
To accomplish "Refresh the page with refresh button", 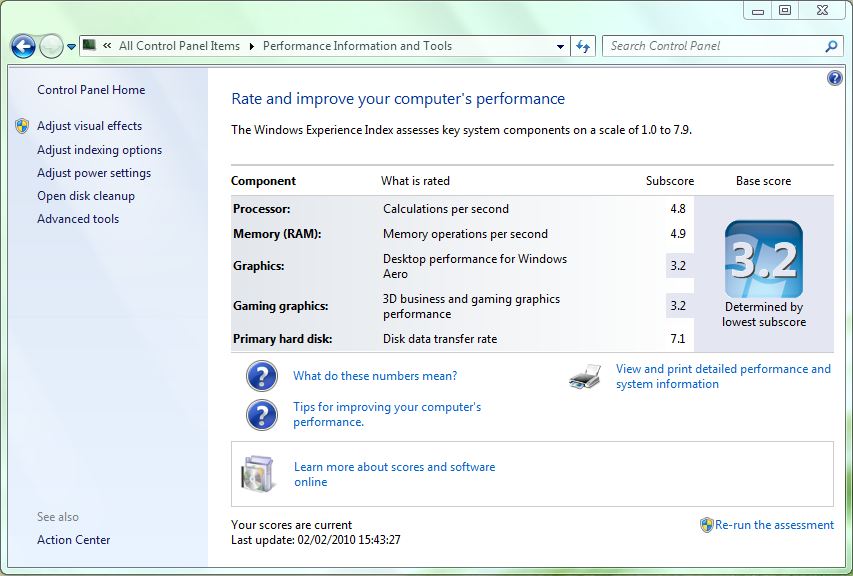I will point(583,46).
